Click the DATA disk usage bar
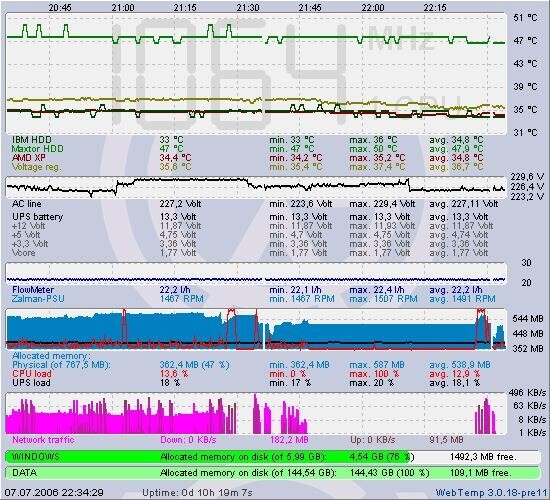Screen dimensions: 550x500 tap(273, 473)
